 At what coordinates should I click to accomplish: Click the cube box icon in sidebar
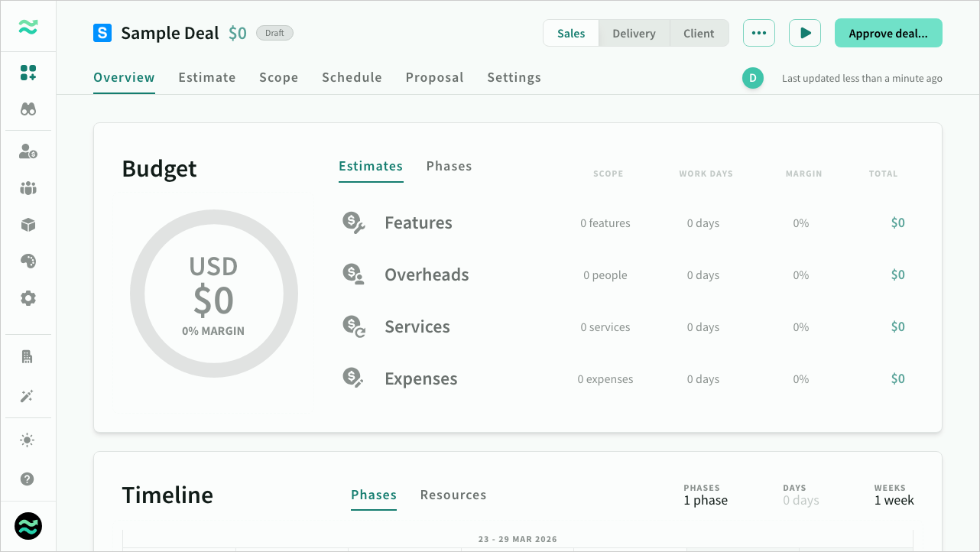[28, 225]
